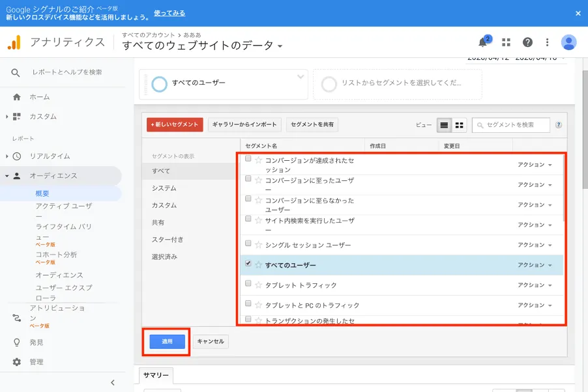This screenshot has width=588, height=392.
Task: Click the キャンセル button
Action: (x=211, y=341)
